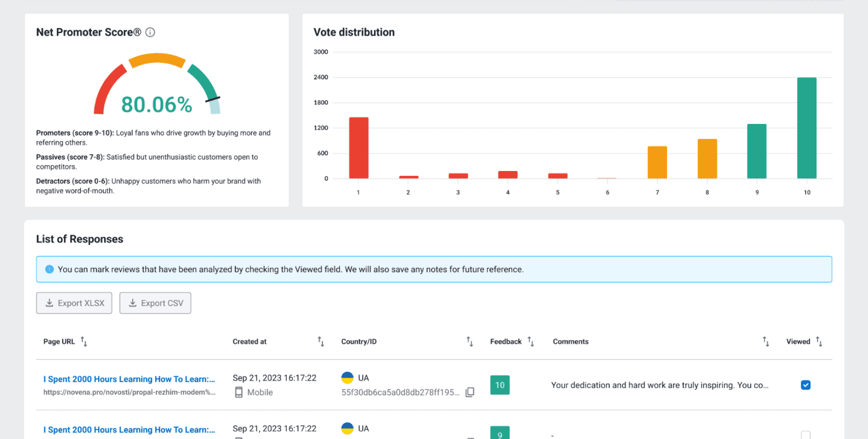Sort by Feedback score arrows

tap(531, 341)
